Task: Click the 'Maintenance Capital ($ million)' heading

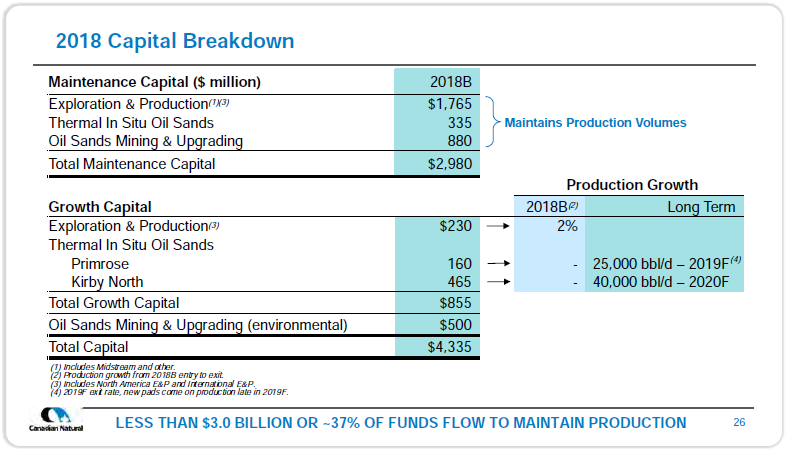Action: 155,82
